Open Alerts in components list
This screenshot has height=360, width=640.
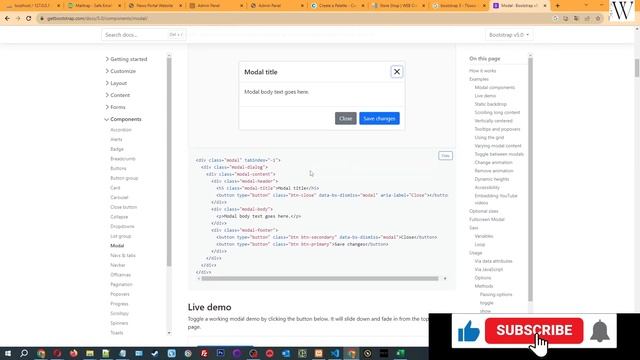click(116, 140)
